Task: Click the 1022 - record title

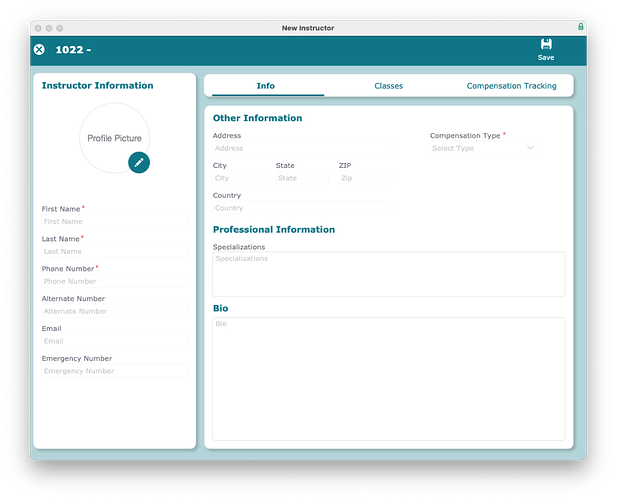Action: click(73, 50)
